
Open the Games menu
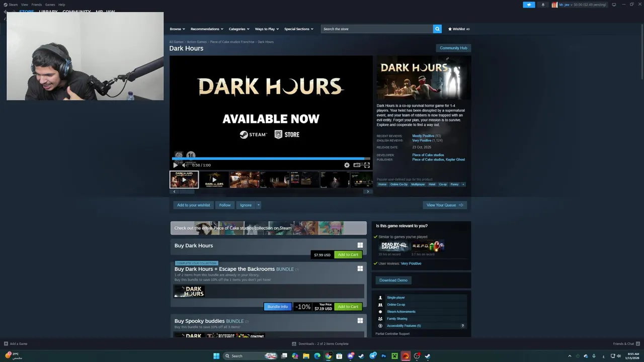50,5
